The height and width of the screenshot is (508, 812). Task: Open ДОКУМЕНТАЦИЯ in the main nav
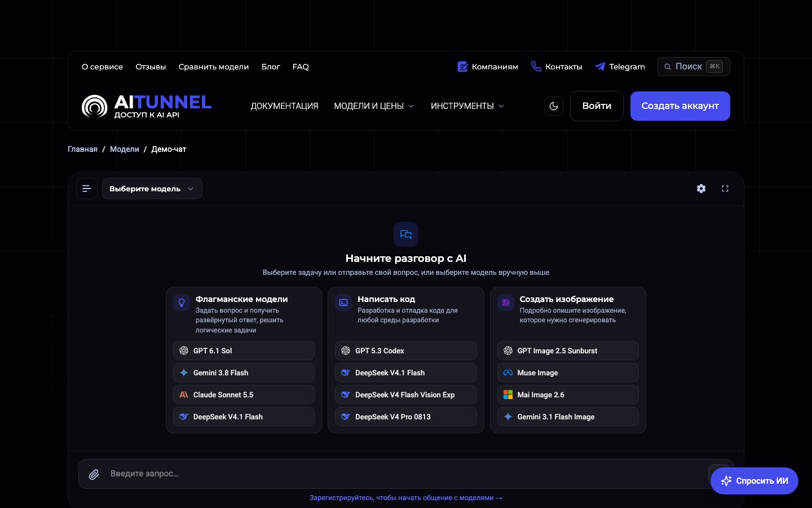pyautogui.click(x=284, y=106)
